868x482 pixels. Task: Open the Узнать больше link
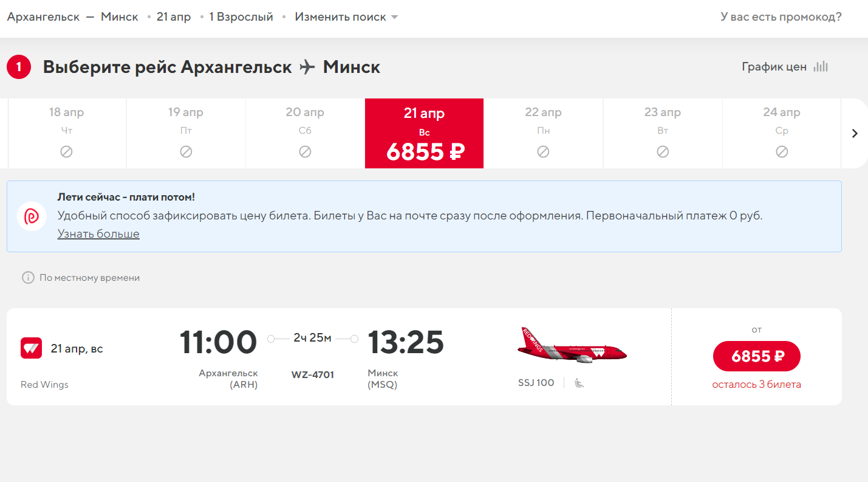pos(98,234)
